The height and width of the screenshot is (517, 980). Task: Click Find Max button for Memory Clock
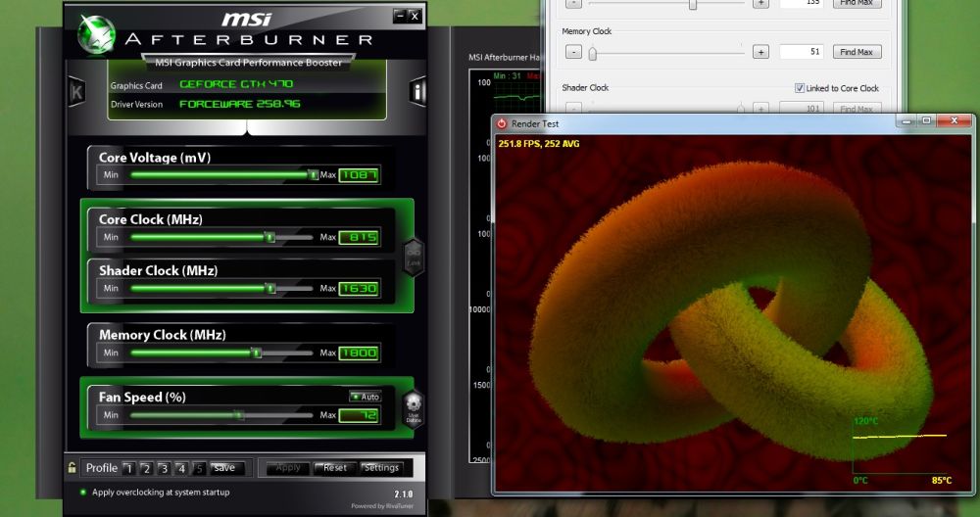pyautogui.click(x=857, y=52)
